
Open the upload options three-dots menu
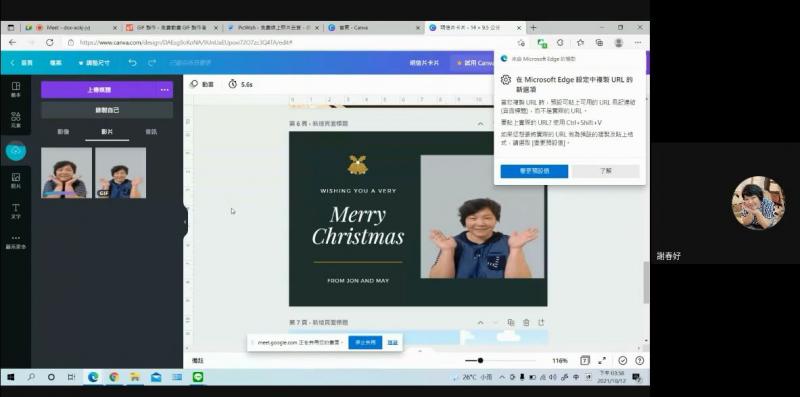[164, 90]
